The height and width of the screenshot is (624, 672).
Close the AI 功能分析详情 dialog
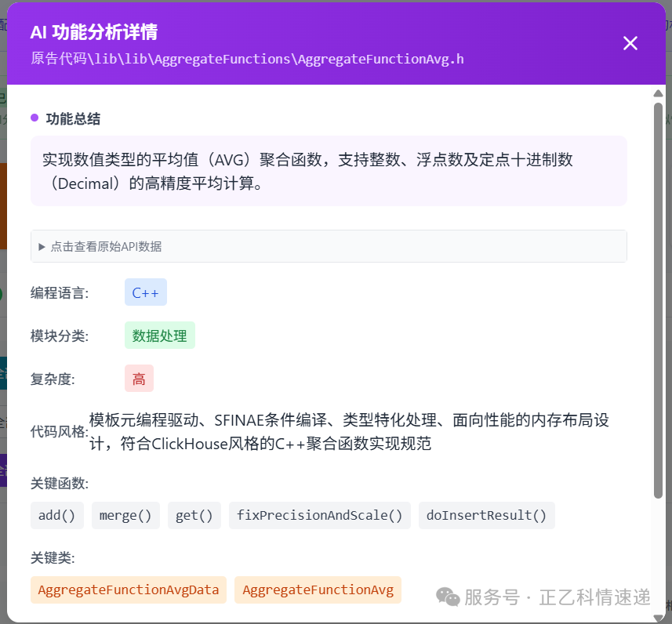pyautogui.click(x=630, y=43)
